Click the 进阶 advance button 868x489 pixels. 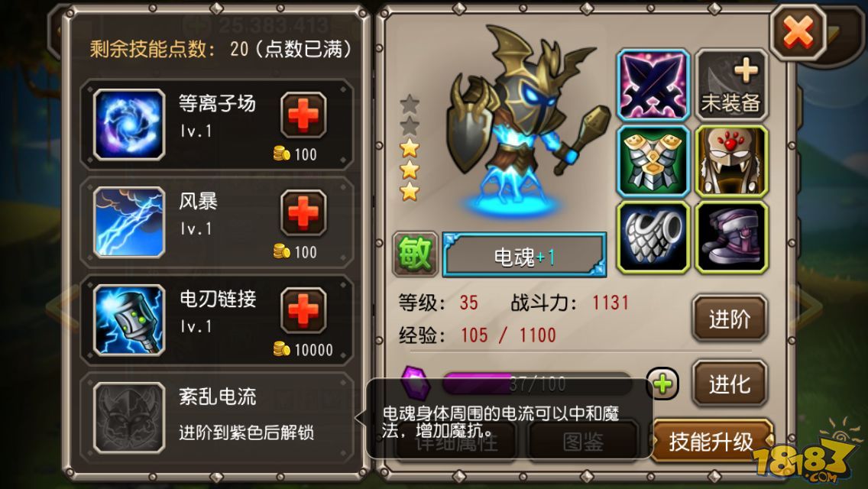click(x=730, y=319)
